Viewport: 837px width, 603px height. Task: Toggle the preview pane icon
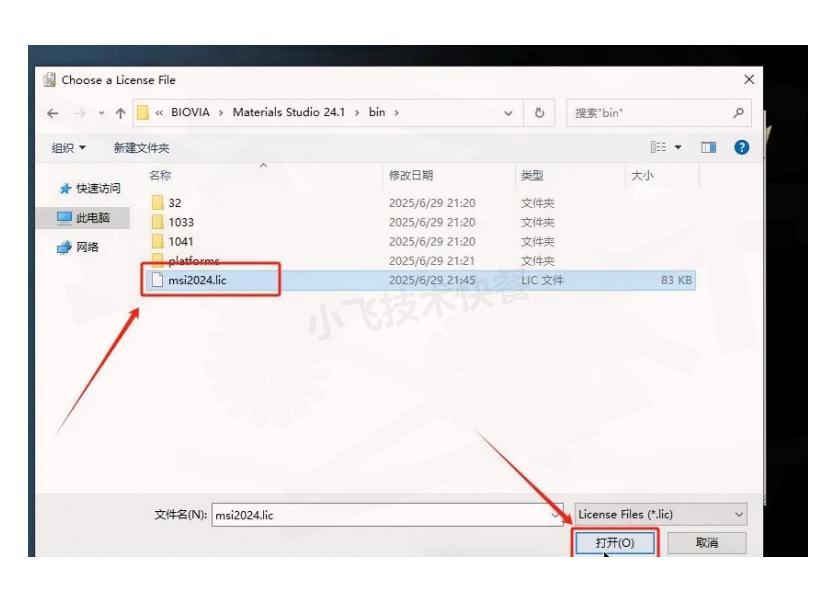click(x=709, y=147)
